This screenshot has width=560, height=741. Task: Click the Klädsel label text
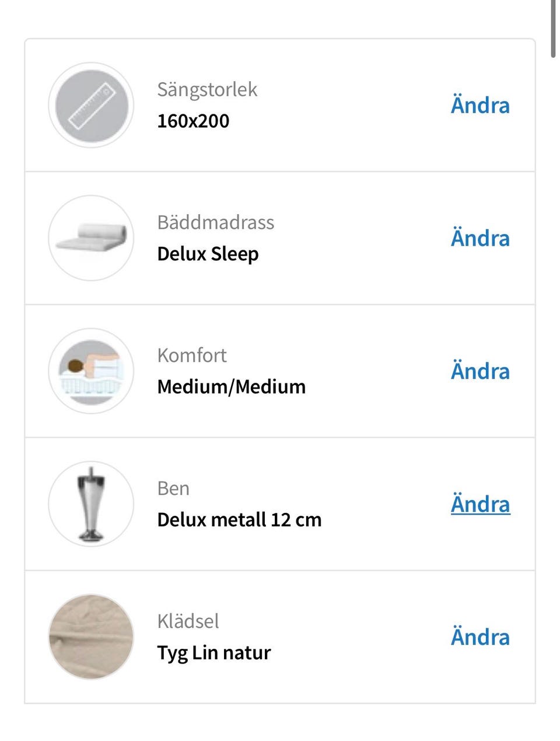click(x=188, y=621)
